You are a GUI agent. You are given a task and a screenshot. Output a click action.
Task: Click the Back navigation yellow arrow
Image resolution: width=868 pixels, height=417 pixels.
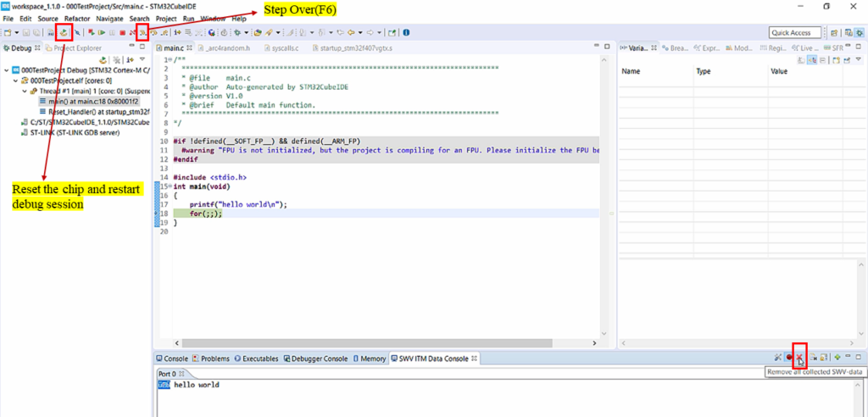(x=350, y=33)
